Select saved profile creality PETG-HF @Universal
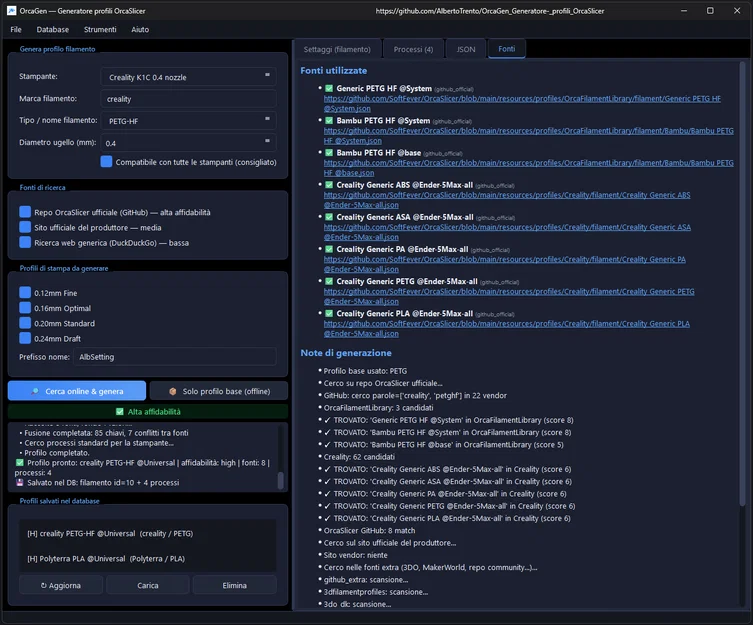This screenshot has width=753, height=625. [147, 533]
